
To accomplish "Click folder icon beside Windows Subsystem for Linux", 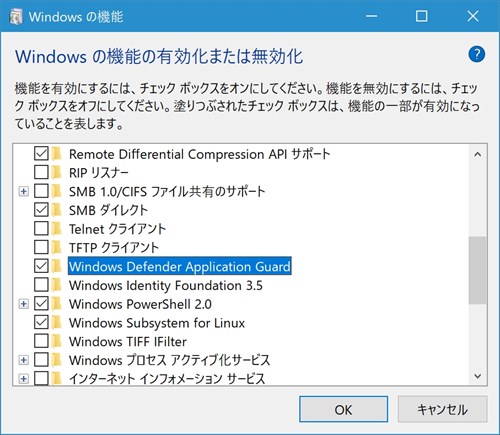I will (x=57, y=322).
